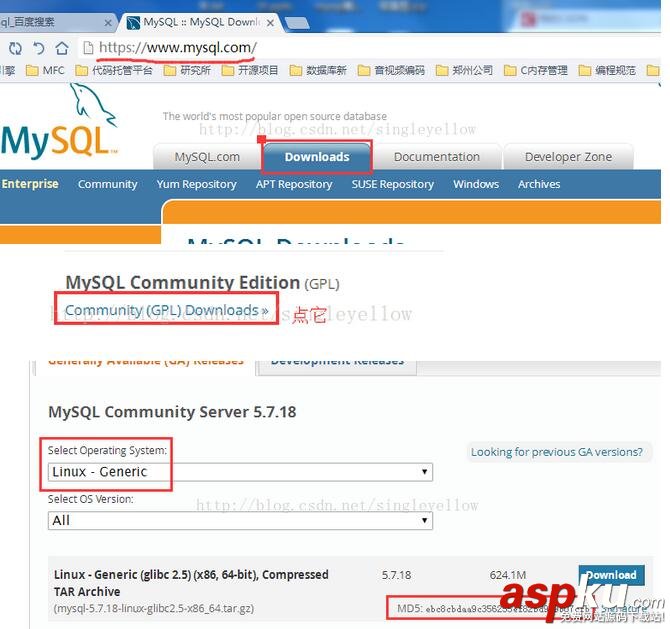Select Community in blue menu bar
Image resolution: width=670 pixels, height=629 pixels.
(x=107, y=184)
